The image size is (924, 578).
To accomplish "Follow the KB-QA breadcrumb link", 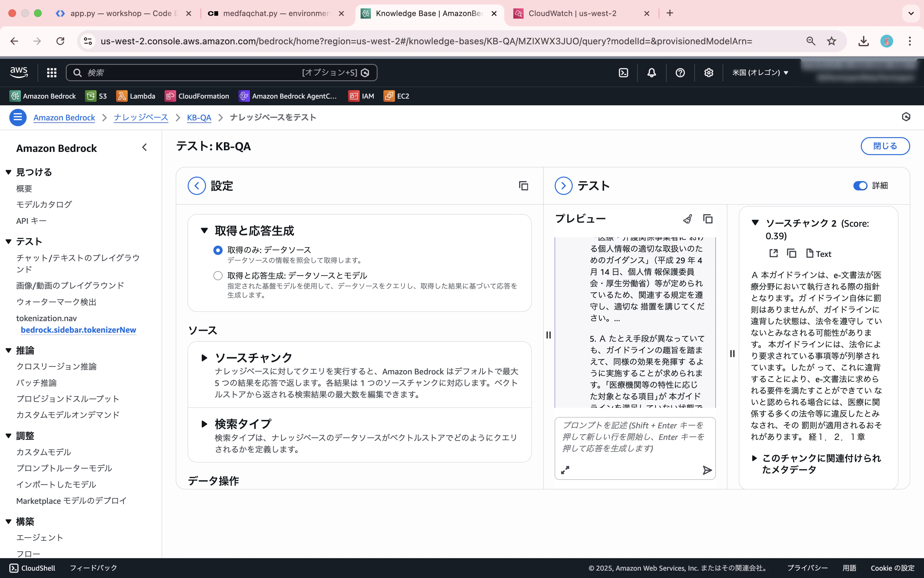I will pyautogui.click(x=199, y=117).
